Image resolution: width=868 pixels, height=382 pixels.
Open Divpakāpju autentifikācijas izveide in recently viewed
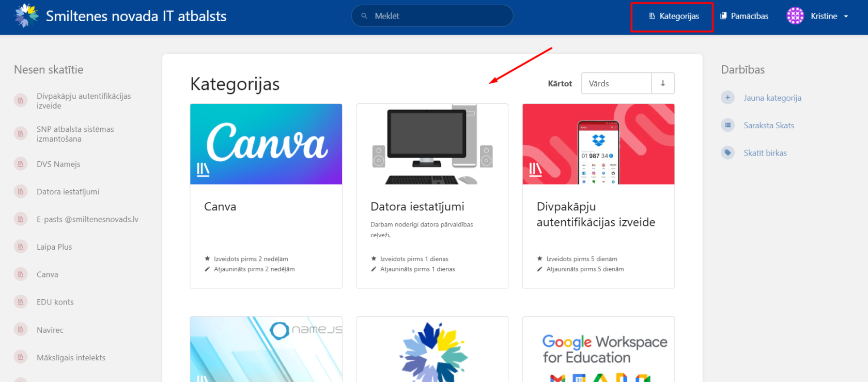[84, 101]
